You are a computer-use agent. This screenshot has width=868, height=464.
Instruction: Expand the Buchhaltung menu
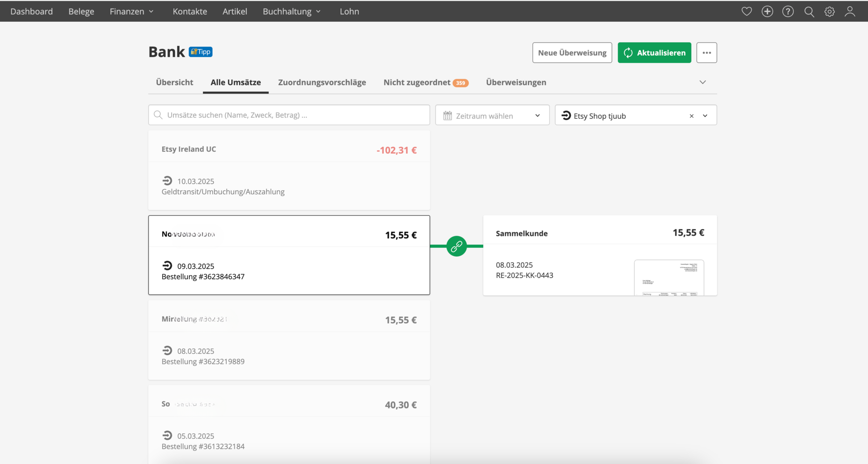(292, 11)
